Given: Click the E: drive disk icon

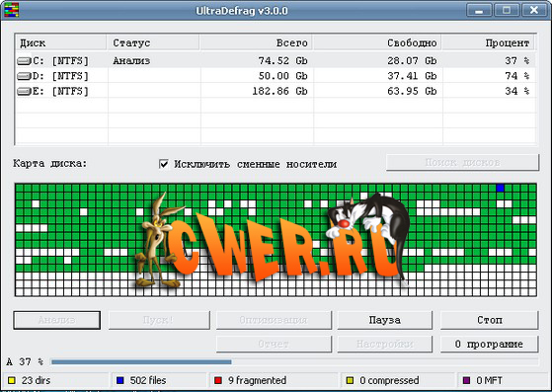Looking at the screenshot, I should [x=24, y=92].
